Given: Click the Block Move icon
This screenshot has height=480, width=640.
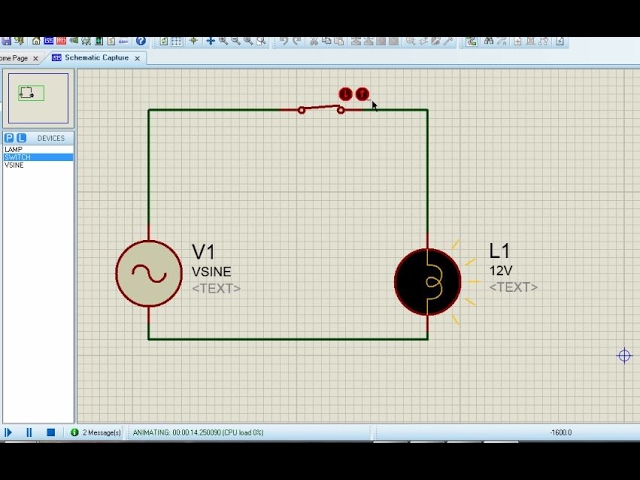Looking at the screenshot, I should (x=368, y=41).
